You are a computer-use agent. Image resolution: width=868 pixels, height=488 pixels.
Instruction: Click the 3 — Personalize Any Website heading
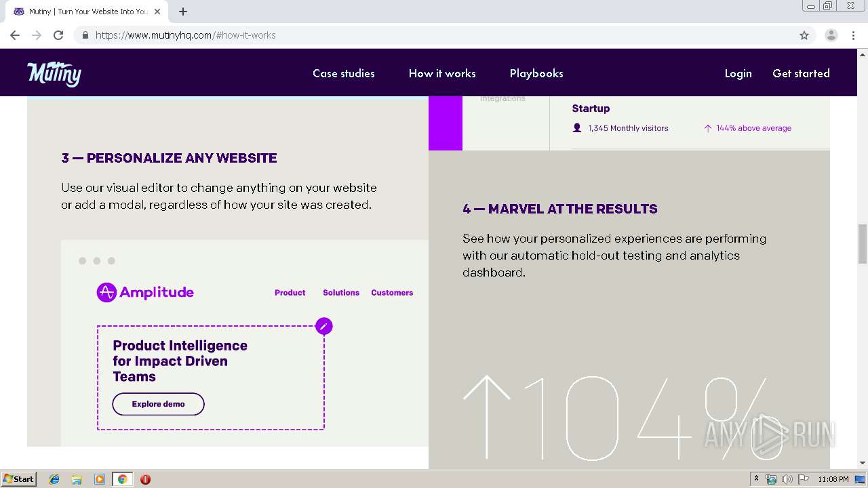(x=169, y=158)
